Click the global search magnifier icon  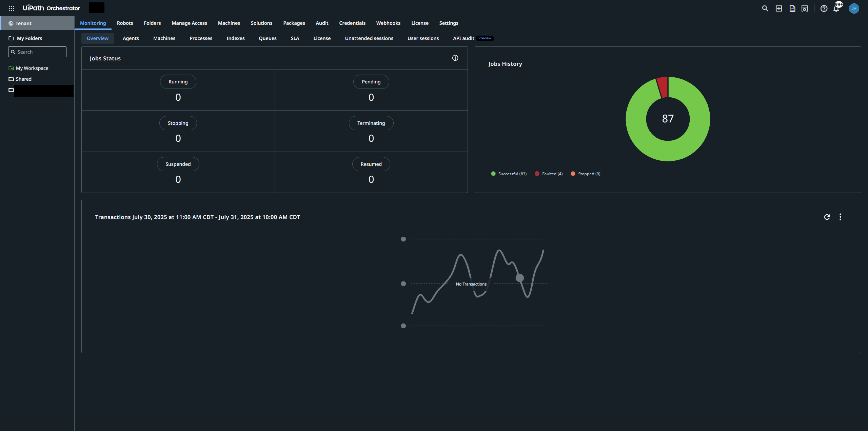[x=765, y=8]
